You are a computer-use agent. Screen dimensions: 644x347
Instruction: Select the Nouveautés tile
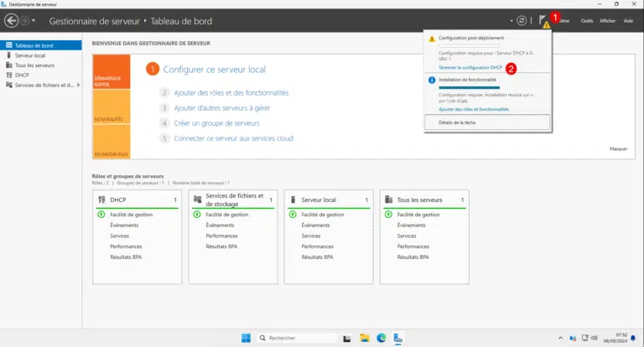[112, 106]
